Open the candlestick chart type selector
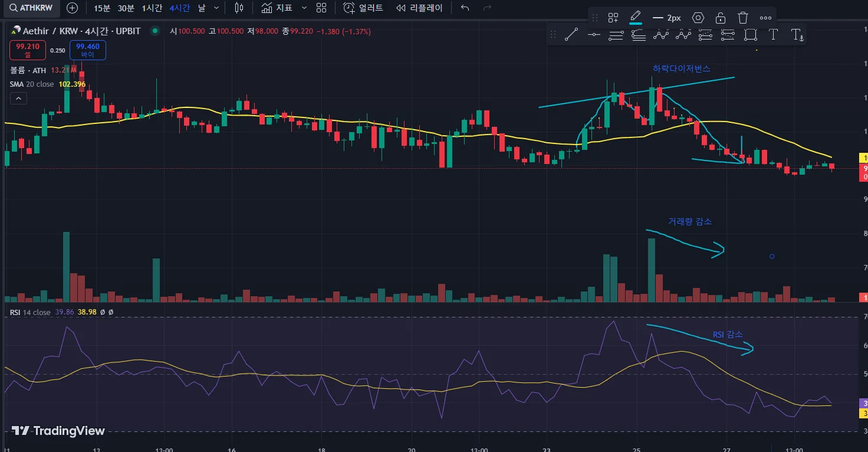The image size is (868, 452). tap(238, 8)
